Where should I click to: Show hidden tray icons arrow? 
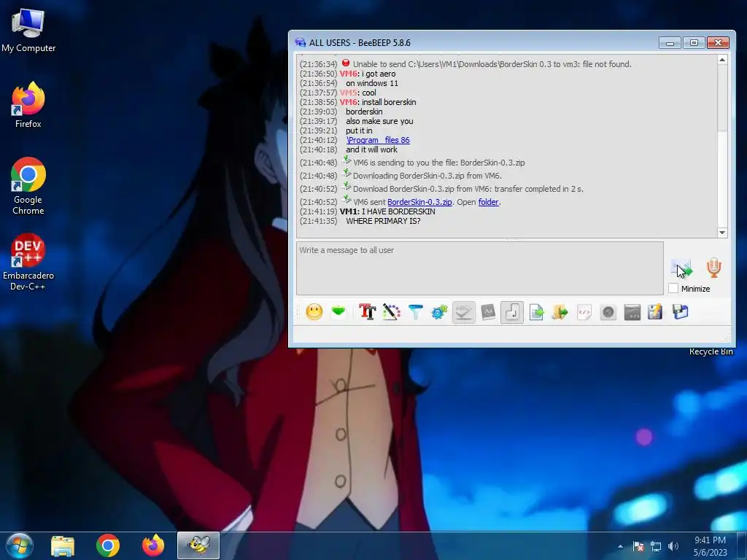620,546
